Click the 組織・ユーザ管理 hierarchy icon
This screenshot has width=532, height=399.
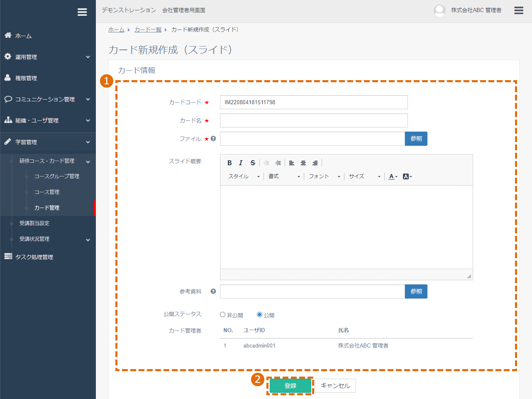[8, 120]
